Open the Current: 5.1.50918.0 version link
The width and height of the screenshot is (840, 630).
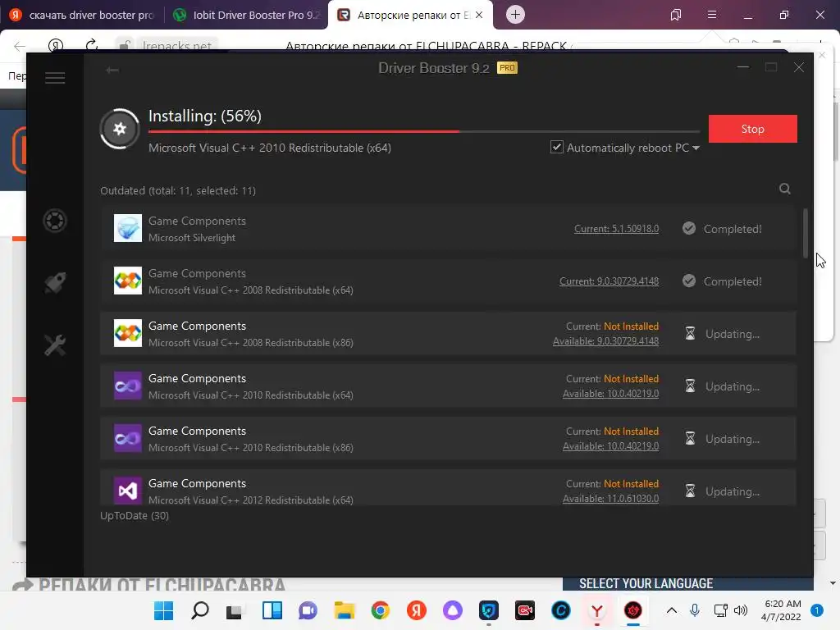[x=616, y=229]
